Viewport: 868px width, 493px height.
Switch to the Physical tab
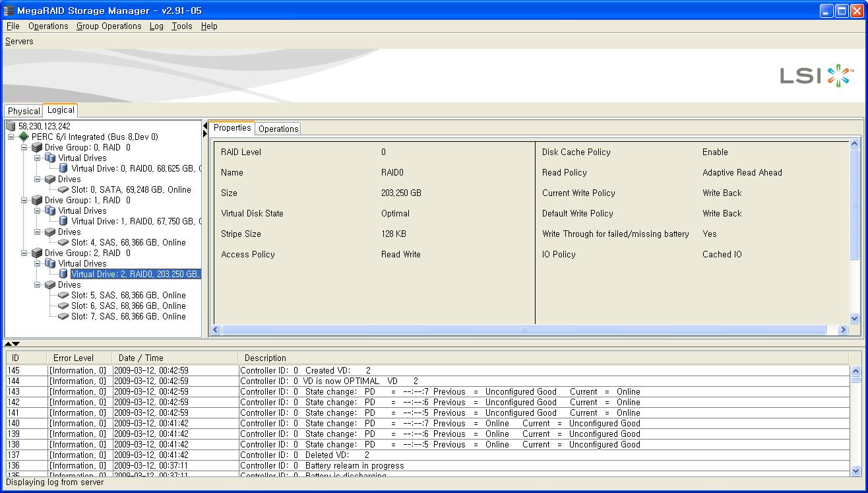(x=24, y=111)
